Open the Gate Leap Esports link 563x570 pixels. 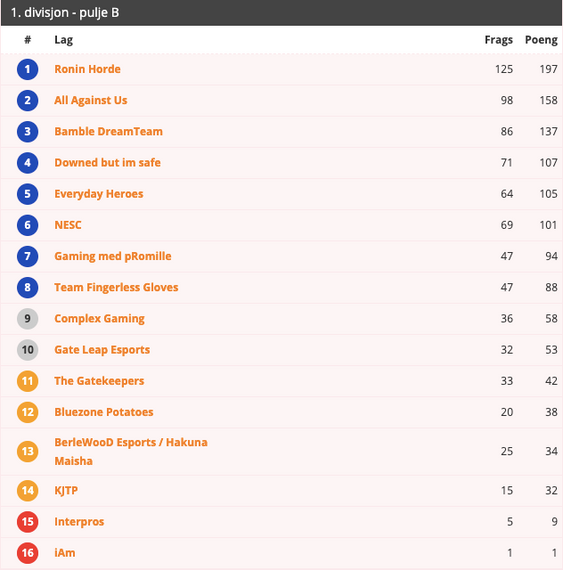[x=102, y=350]
